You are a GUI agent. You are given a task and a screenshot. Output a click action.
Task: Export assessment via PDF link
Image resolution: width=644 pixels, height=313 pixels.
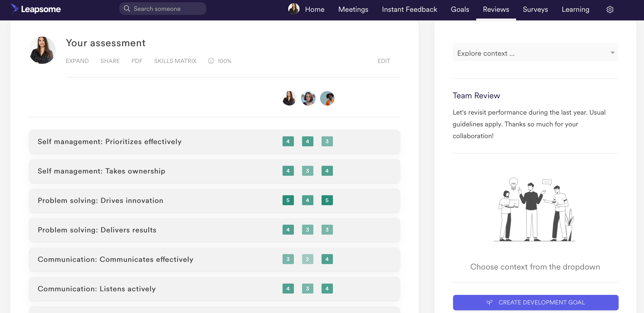[137, 61]
